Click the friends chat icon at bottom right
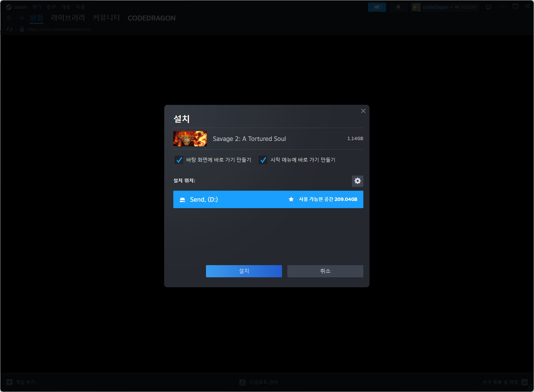Image resolution: width=534 pixels, height=392 pixels. tap(524, 382)
